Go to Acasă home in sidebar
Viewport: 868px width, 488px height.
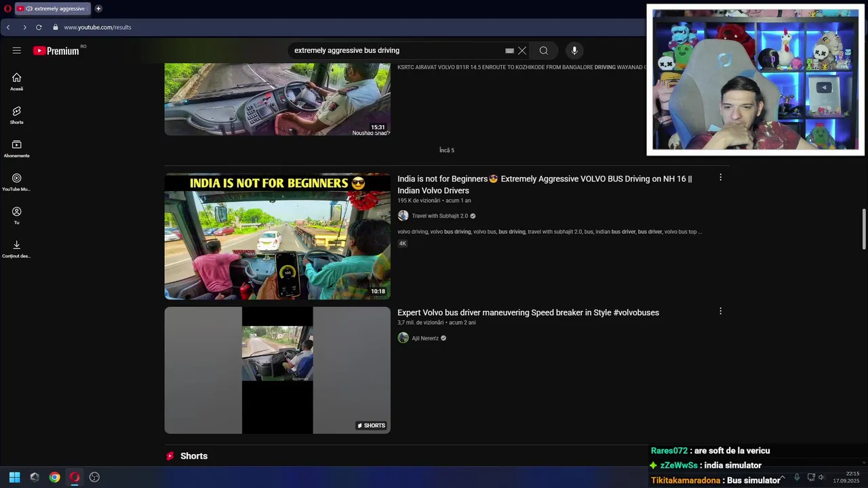pyautogui.click(x=16, y=81)
